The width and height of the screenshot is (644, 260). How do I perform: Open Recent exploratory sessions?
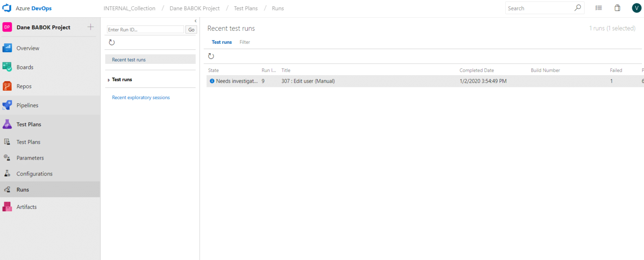141,97
